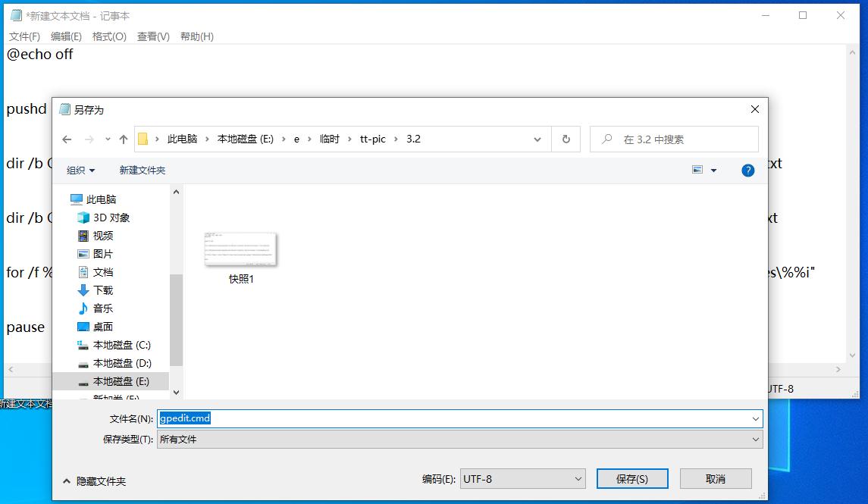Screen dimensions: 868x504
Task: Open the 文件(F) menu
Action: tap(25, 35)
